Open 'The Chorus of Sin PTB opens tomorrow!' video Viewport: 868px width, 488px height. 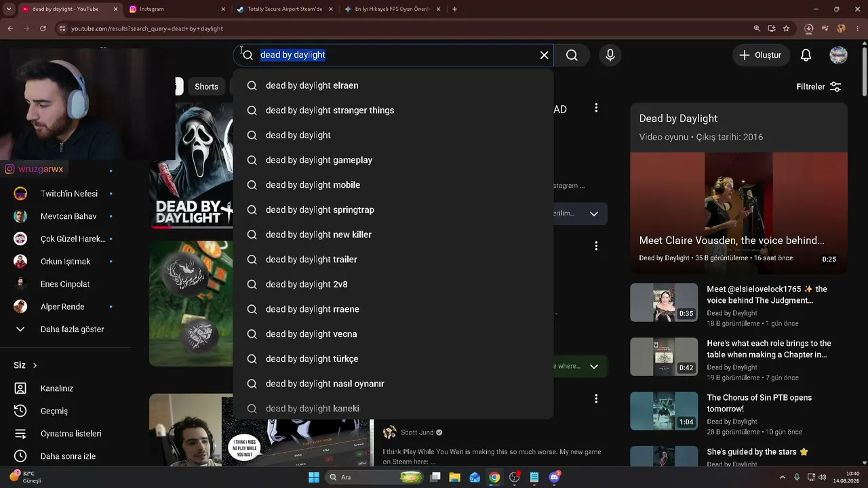pos(664,411)
